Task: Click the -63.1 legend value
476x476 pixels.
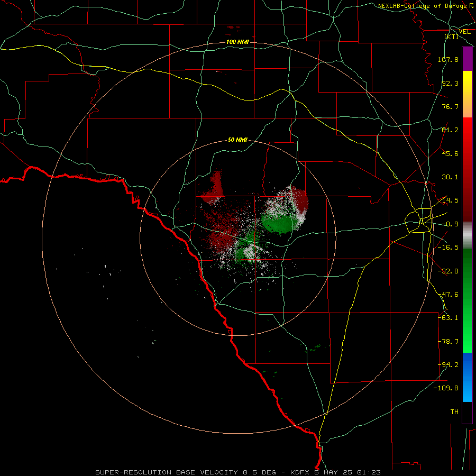Action: pos(448,318)
